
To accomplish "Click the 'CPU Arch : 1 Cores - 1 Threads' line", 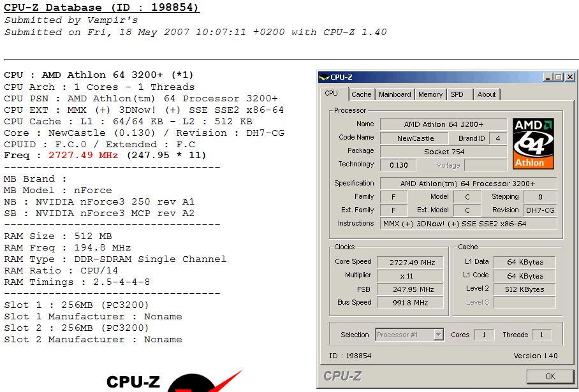I will pos(99,87).
